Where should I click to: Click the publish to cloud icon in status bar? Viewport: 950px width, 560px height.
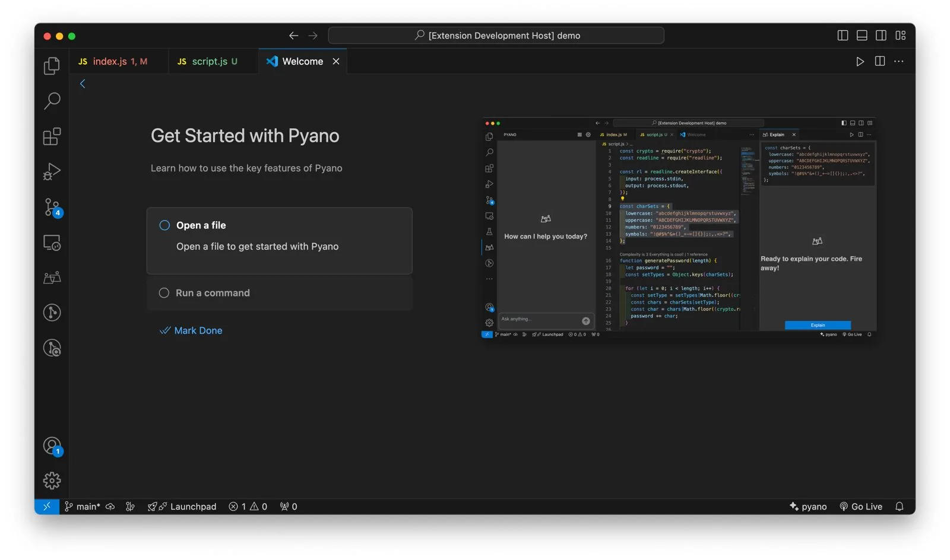click(x=110, y=507)
